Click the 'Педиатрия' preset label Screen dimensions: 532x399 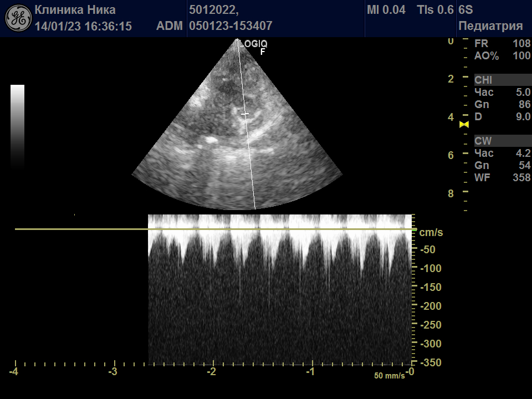click(490, 26)
